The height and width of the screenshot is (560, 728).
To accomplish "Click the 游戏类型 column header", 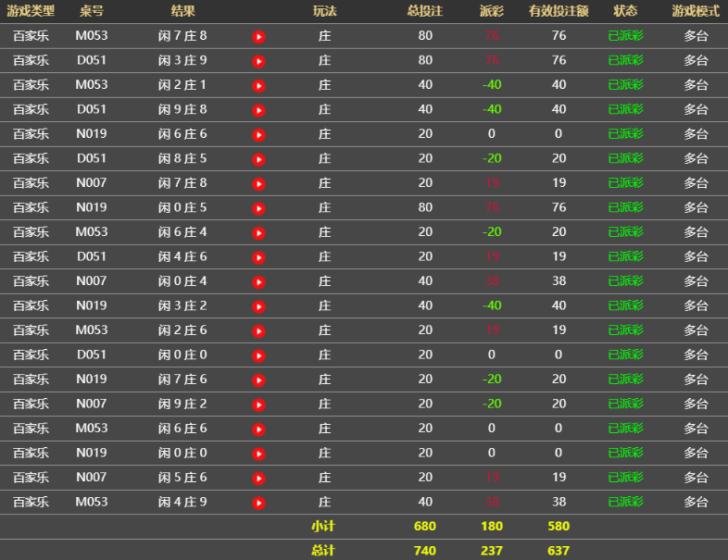I will coord(31,11).
